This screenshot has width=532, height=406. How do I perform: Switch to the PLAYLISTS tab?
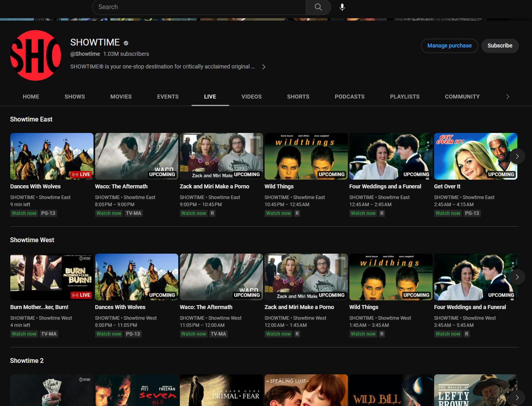click(405, 97)
